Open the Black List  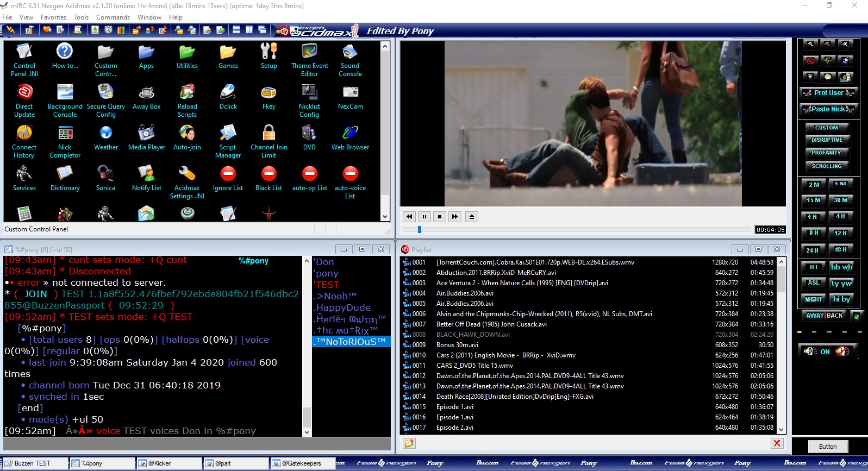tap(268, 178)
